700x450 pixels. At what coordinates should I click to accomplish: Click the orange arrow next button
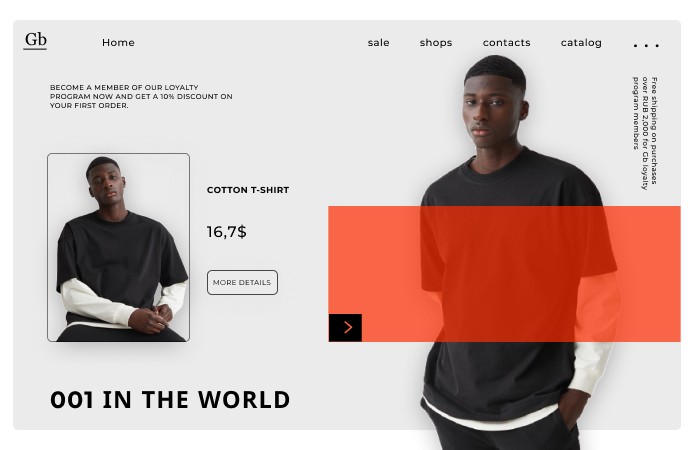[345, 328]
